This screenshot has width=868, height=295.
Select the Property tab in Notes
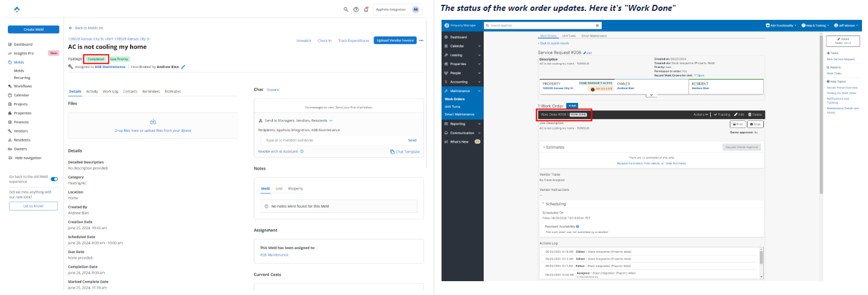[x=295, y=188]
